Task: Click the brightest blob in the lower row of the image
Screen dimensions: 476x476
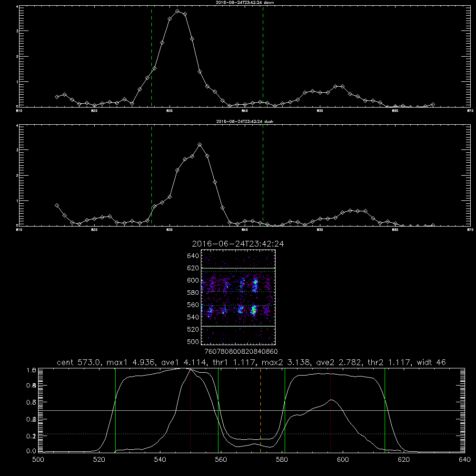Action: [254, 310]
